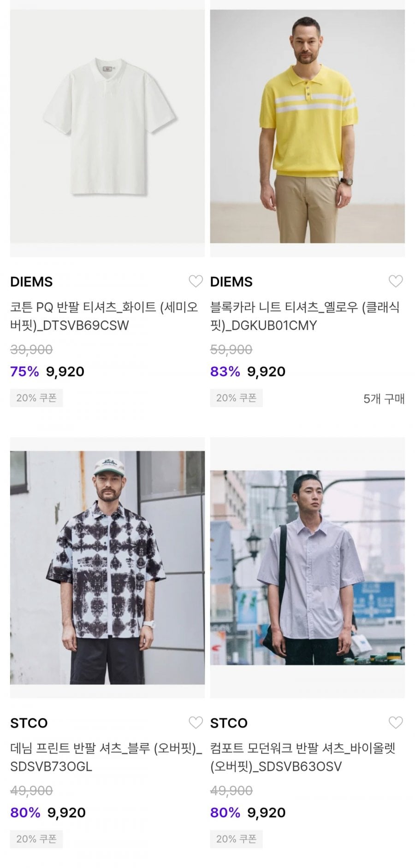Open yellow striped knit polo image
This screenshot has width=415, height=868.
pyautogui.click(x=308, y=127)
